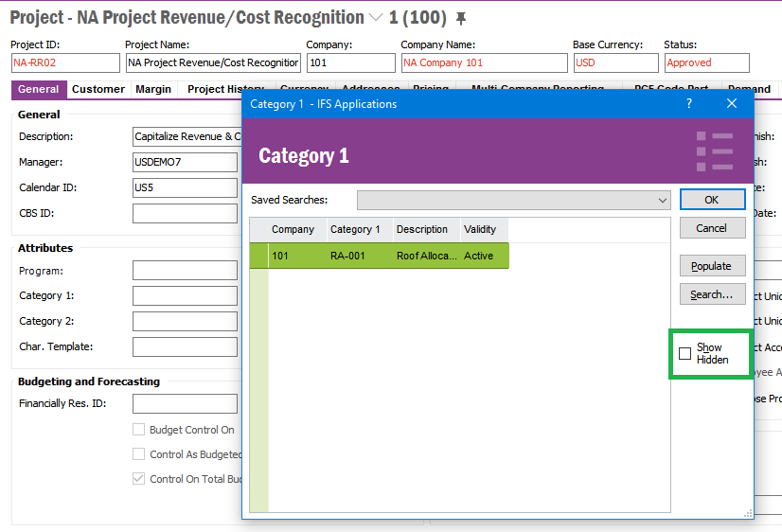Screen dimensions: 782x532
Task: Open the Margin tab
Action: (x=153, y=89)
